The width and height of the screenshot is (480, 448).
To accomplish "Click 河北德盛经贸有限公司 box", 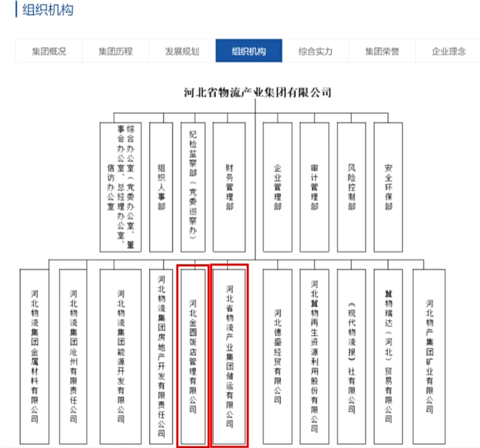I will 277,357.
